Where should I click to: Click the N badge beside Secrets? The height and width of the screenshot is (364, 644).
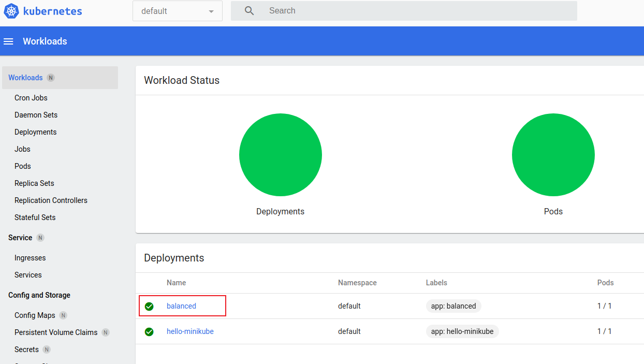click(47, 350)
